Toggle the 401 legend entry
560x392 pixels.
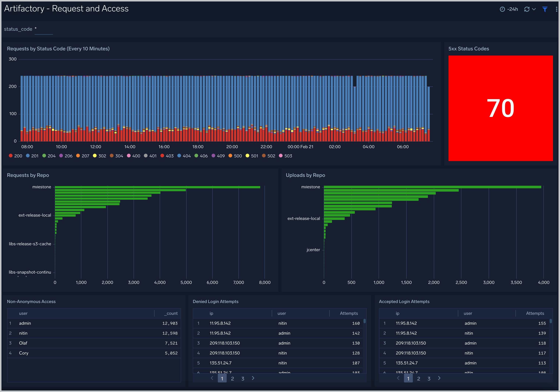click(150, 156)
